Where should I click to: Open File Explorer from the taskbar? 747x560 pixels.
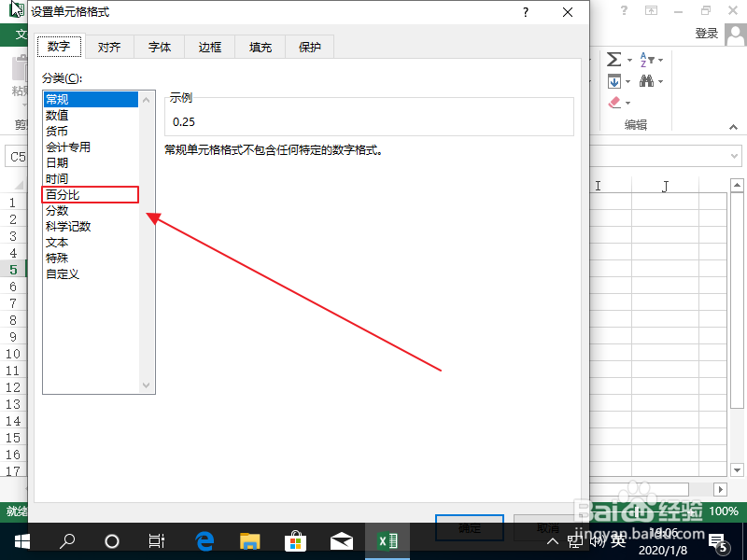(248, 539)
